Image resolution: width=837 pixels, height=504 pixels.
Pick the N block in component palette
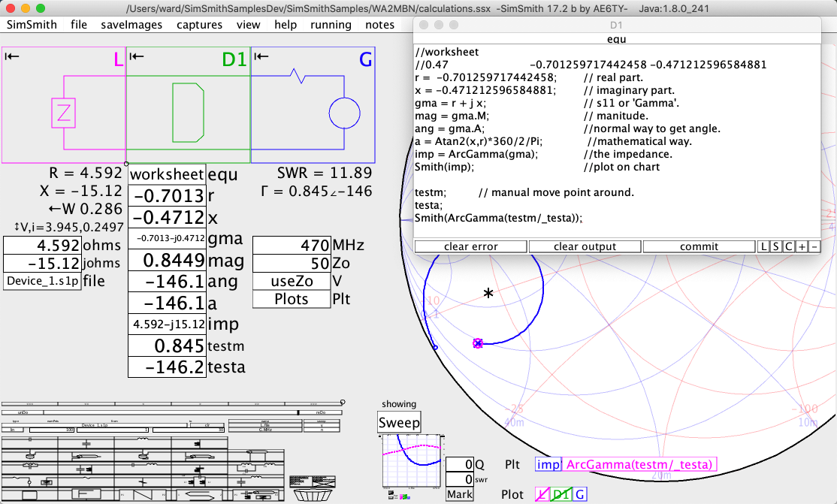click(143, 493)
